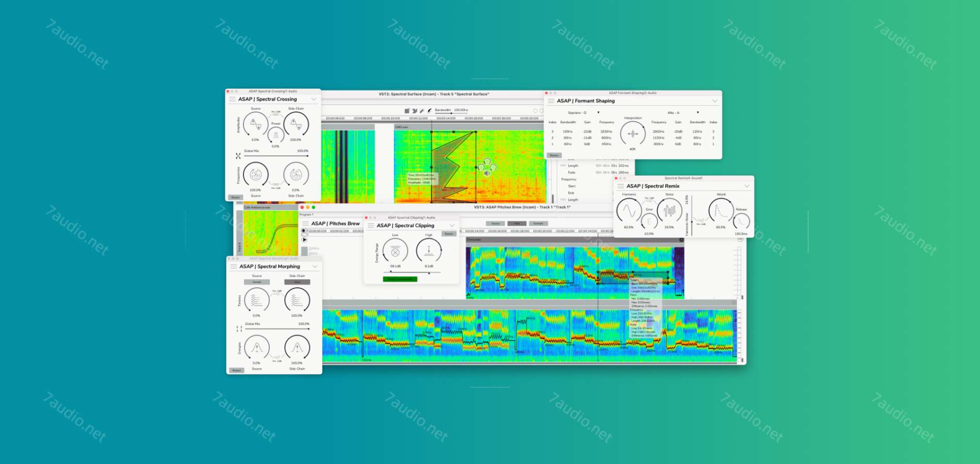Click the Error knob in Spectral Remix
The image size is (980, 464).
click(x=649, y=222)
